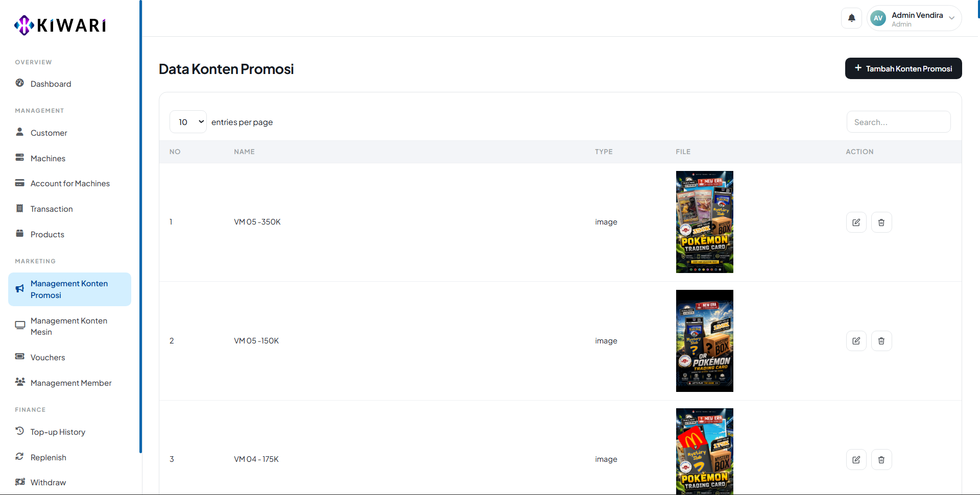Click the name VM 05 - 350K

click(257, 222)
